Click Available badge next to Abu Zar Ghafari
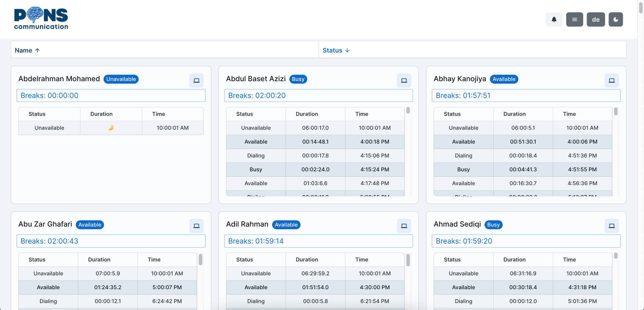The image size is (644, 310). [x=90, y=225]
